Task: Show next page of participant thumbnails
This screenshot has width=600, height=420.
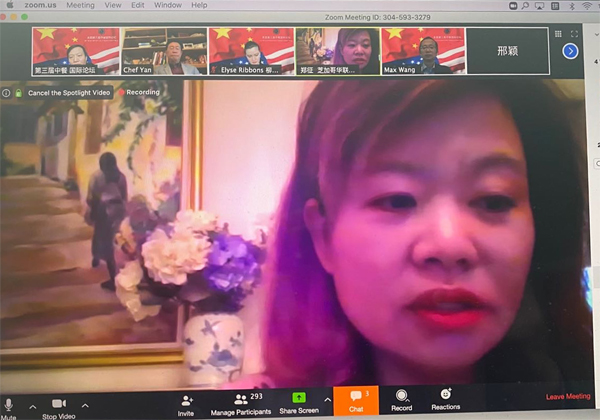Action: [570, 51]
